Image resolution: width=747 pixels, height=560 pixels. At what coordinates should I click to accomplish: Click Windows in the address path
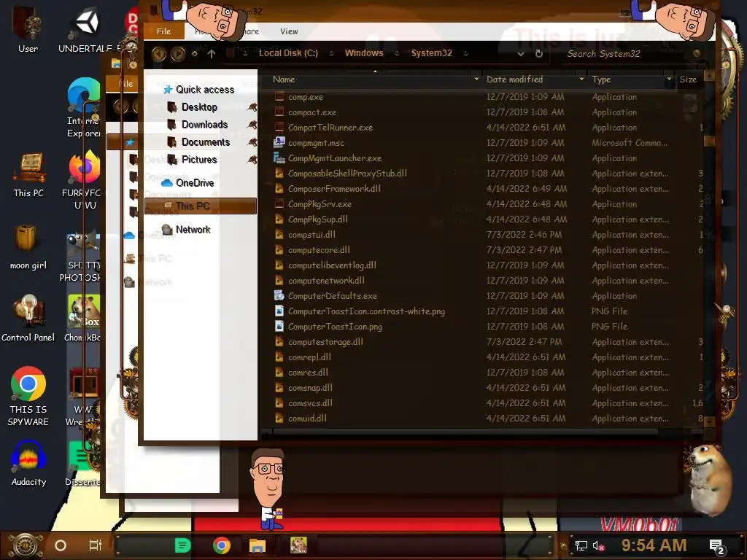click(x=364, y=52)
